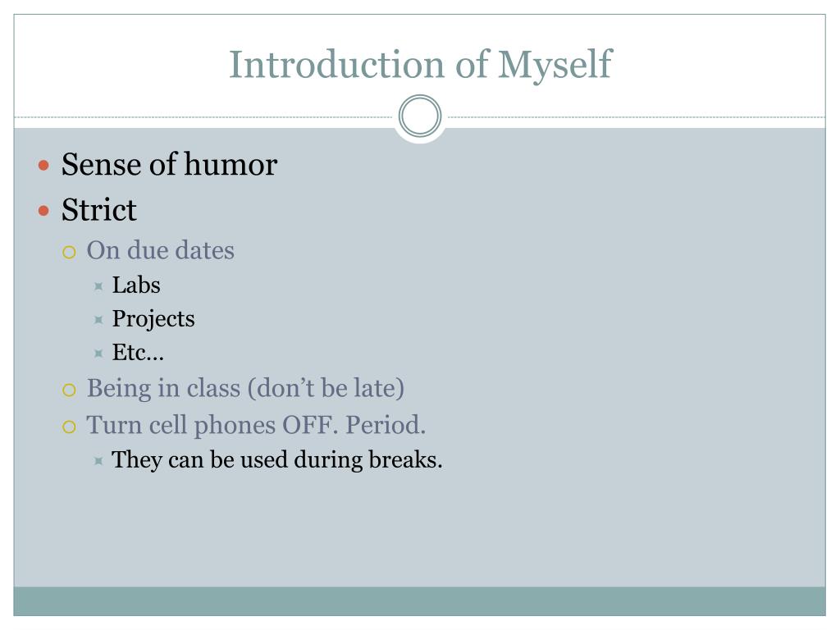840x630 pixels.
Task: Select the 'Strict' bullet text
Action: pos(99,209)
